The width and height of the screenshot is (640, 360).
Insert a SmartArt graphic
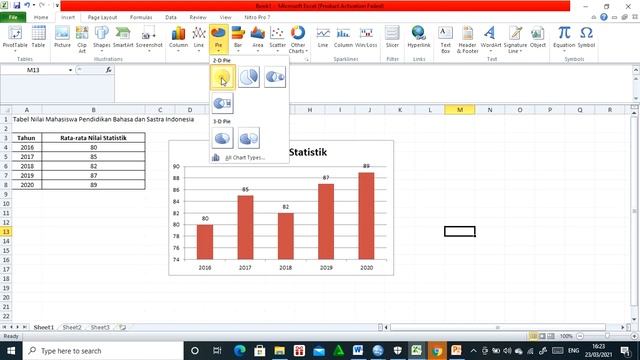click(123, 37)
